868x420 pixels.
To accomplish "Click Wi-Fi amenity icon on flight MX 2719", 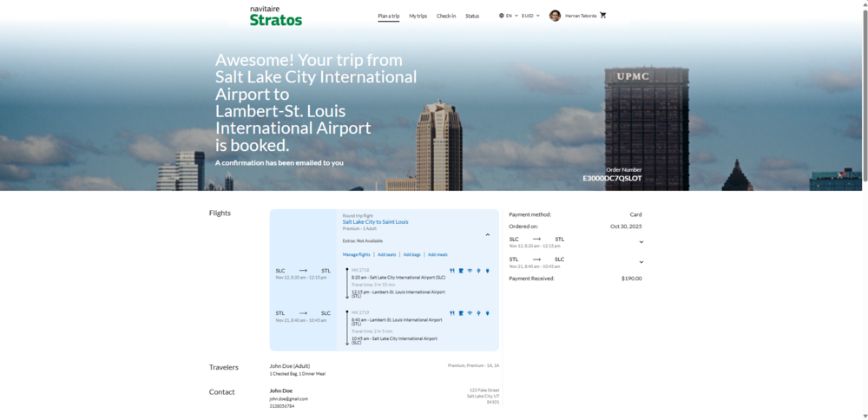I will coord(470,313).
